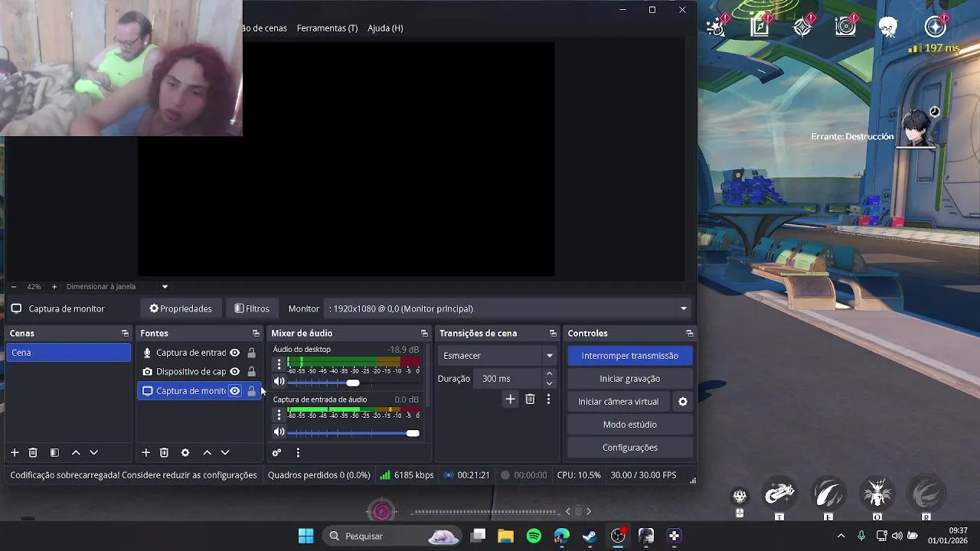Select the Cena scene item
The image size is (980, 551).
(69, 353)
